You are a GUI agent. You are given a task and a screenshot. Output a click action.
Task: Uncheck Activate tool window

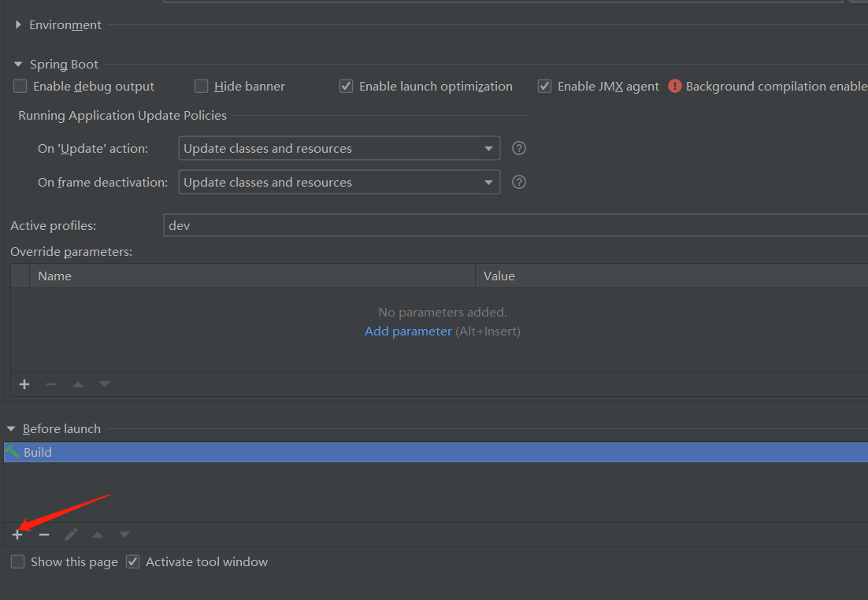click(x=133, y=561)
